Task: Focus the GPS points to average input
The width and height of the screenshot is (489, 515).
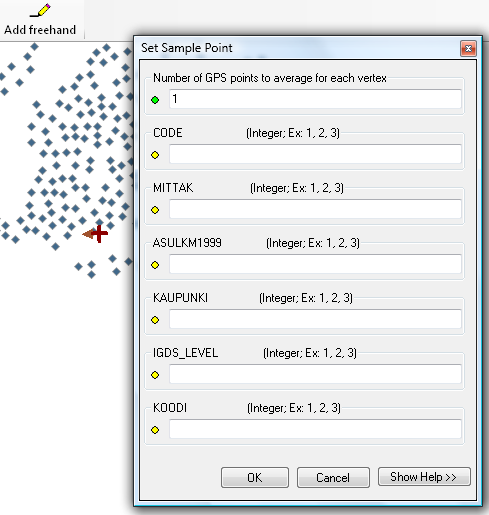Action: point(315,99)
